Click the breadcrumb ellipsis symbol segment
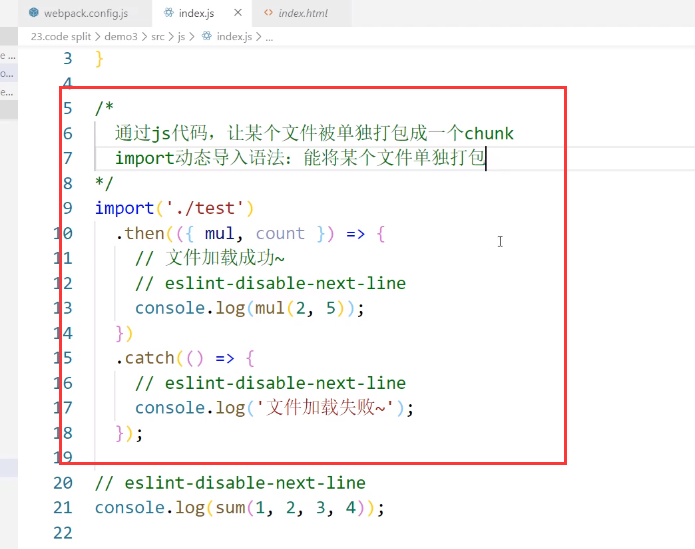The height and width of the screenshot is (549, 695). 270,36
